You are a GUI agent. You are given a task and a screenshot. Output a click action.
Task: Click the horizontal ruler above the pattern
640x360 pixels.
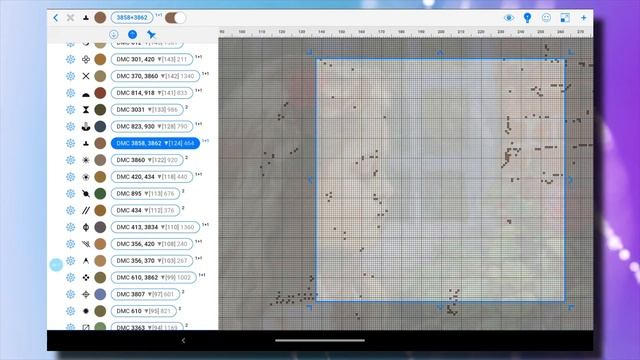pos(406,32)
